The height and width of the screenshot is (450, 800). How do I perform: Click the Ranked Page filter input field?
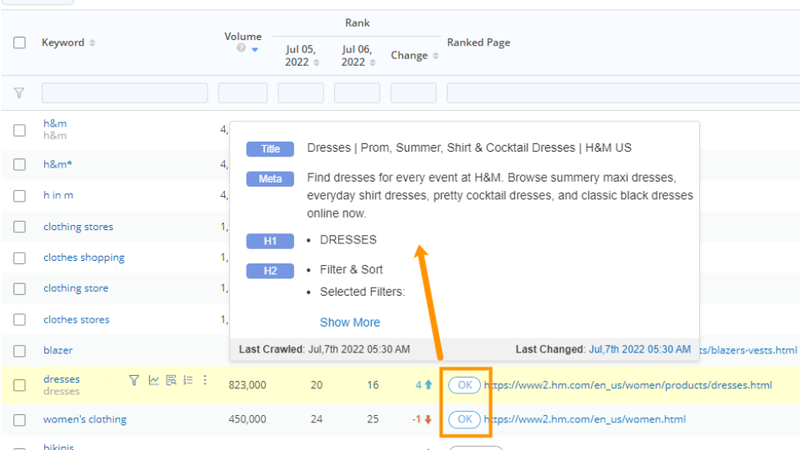[x=623, y=93]
